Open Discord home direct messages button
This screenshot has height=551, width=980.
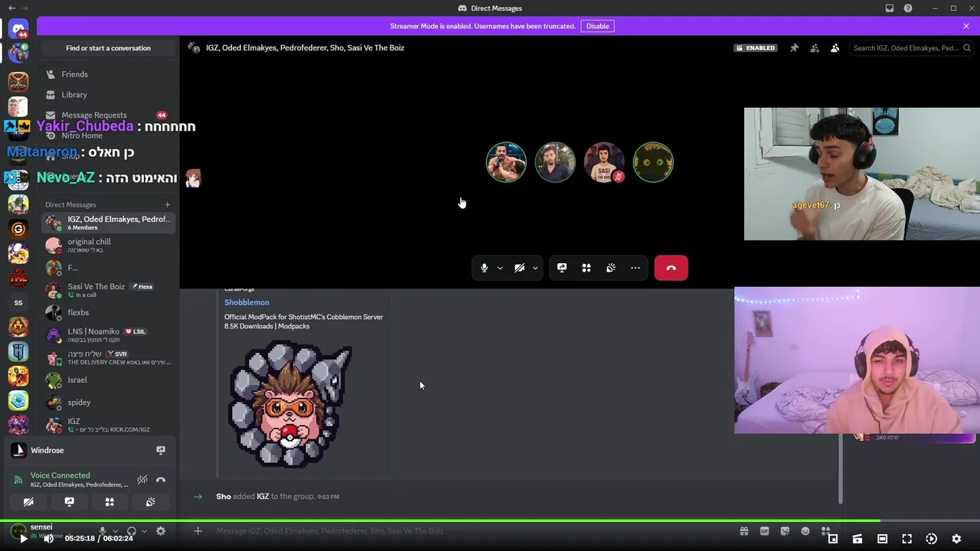click(18, 29)
